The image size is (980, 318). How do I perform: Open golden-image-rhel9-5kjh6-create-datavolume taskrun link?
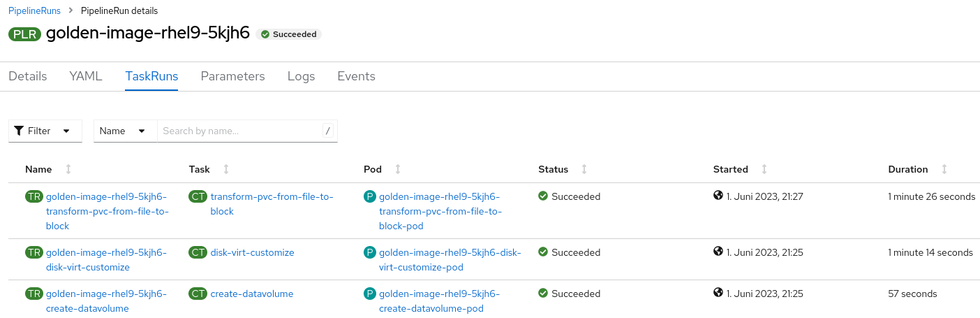[106, 301]
